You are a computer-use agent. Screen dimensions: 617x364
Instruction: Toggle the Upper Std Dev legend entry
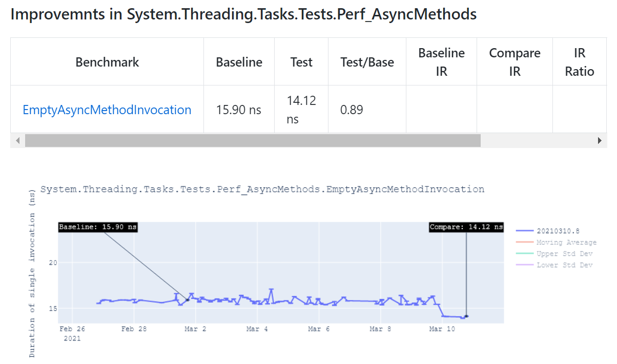[554, 254]
